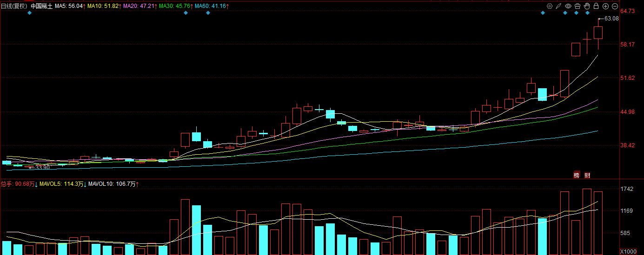Viewport: 644px width, 255px height.
Task: Click the 58.17 price axis label
Action: tap(628, 45)
